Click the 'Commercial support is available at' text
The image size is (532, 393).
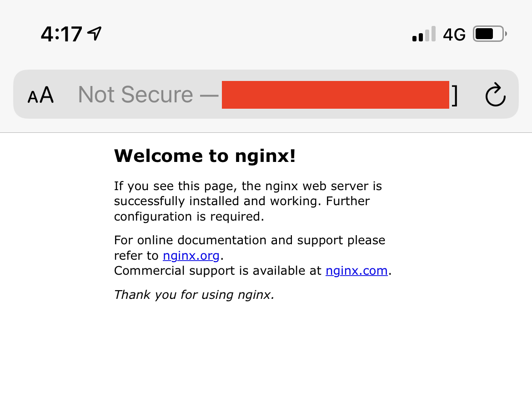[217, 271]
